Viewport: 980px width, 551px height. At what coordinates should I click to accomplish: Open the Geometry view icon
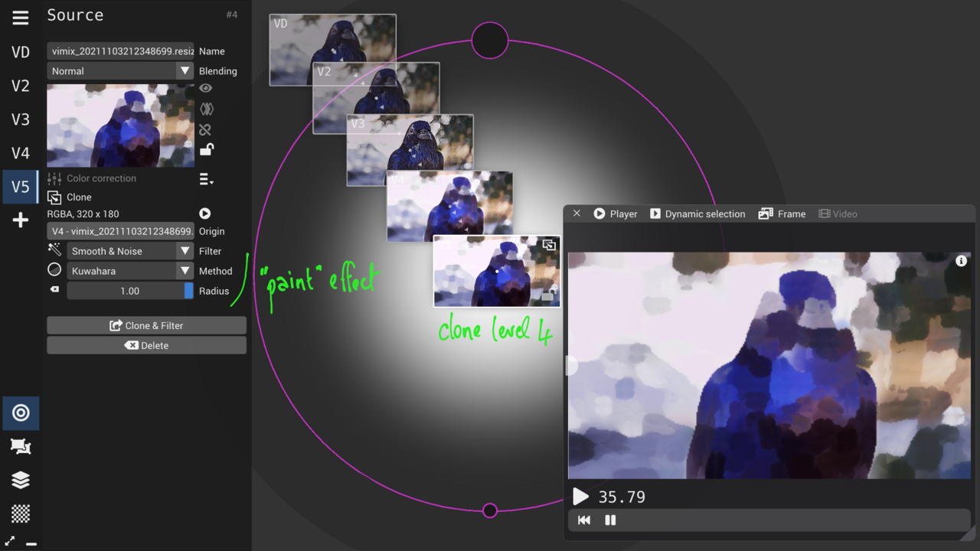21,447
